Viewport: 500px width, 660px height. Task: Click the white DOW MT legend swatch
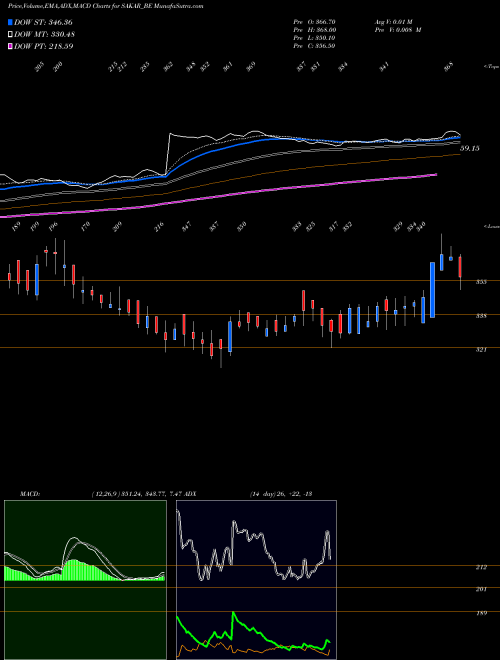[x=10, y=34]
